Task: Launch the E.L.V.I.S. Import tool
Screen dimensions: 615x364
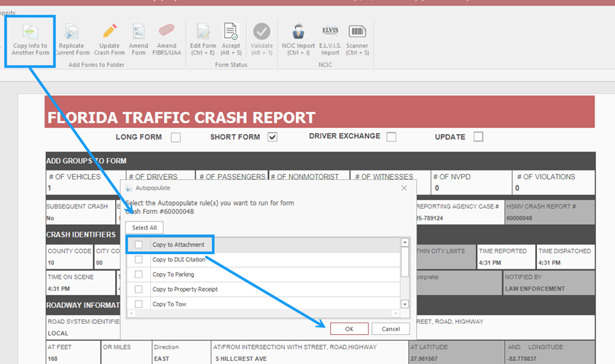Action: click(x=330, y=31)
